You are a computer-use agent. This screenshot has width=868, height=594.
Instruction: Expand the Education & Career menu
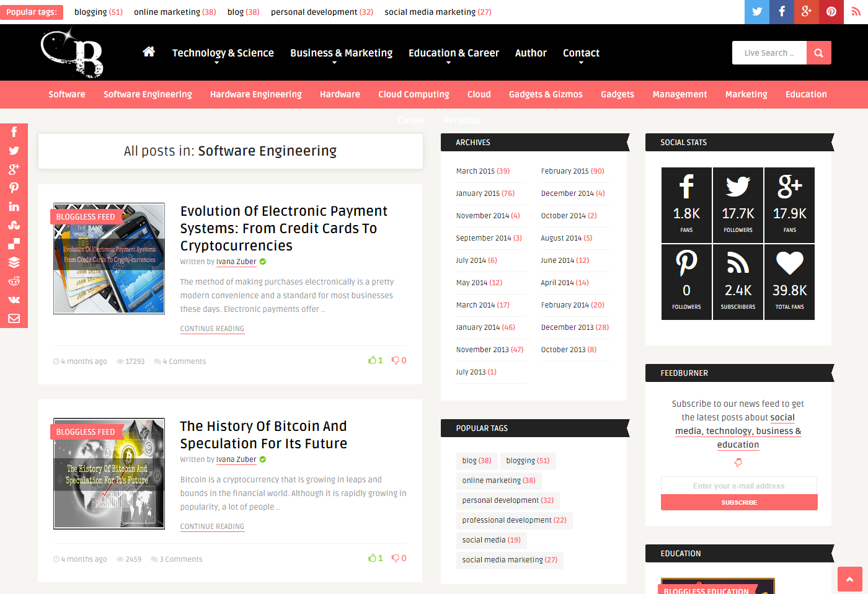[x=453, y=53]
